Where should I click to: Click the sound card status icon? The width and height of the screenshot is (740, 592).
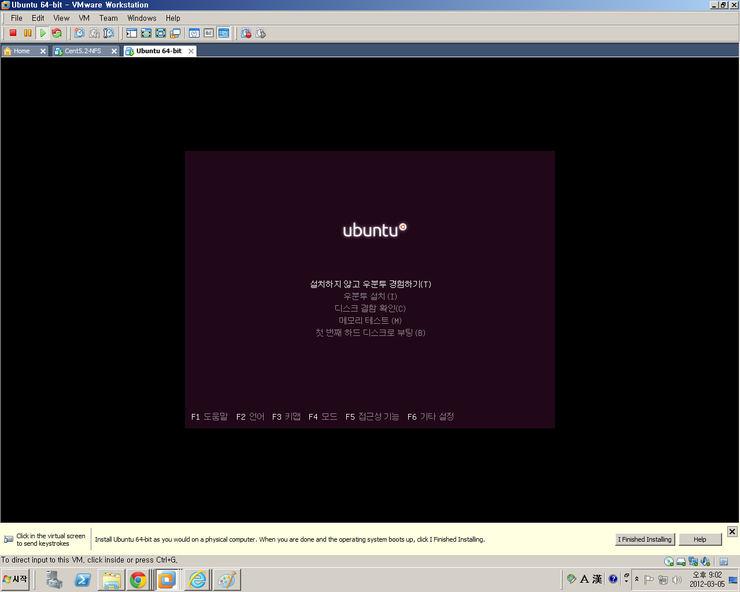[x=706, y=561]
